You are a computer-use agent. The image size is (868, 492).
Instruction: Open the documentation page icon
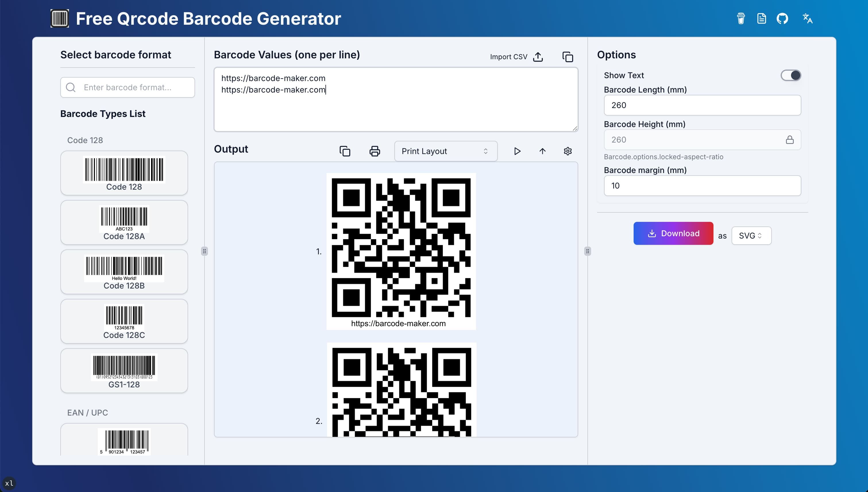click(x=761, y=18)
